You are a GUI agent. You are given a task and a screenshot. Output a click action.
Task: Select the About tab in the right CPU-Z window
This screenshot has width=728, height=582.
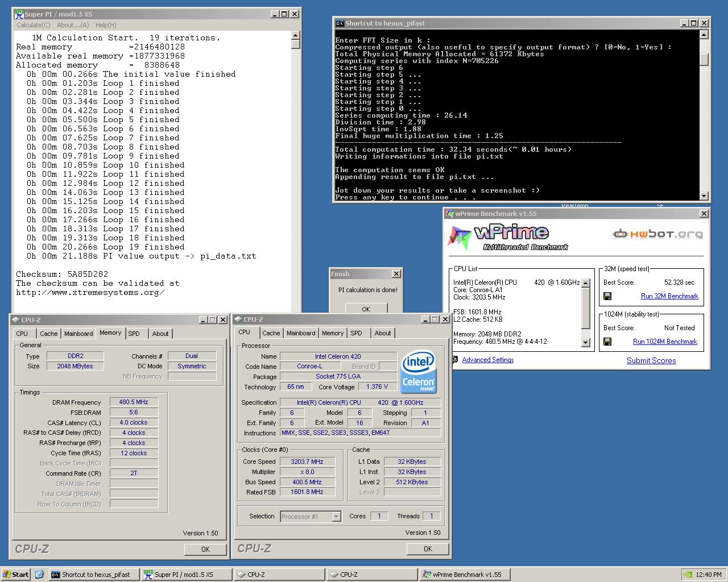pyautogui.click(x=383, y=333)
